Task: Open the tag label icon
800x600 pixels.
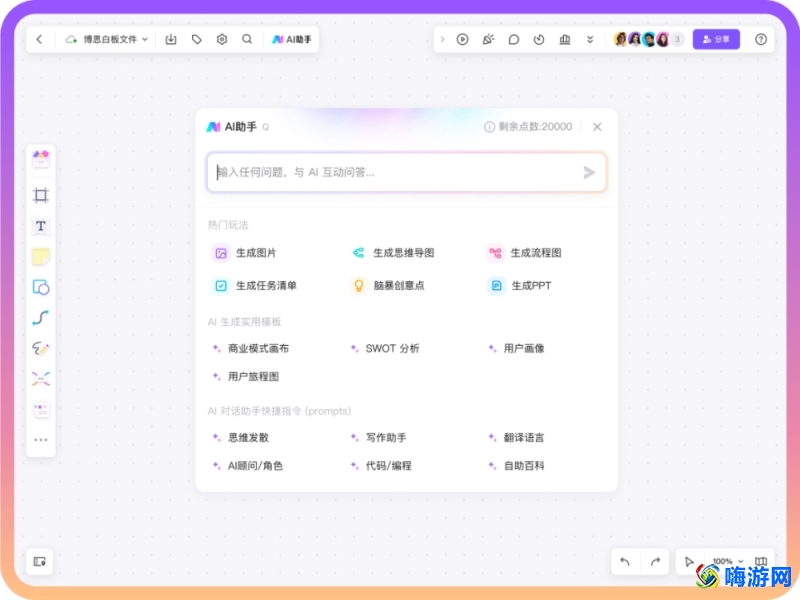Action: pyautogui.click(x=196, y=39)
